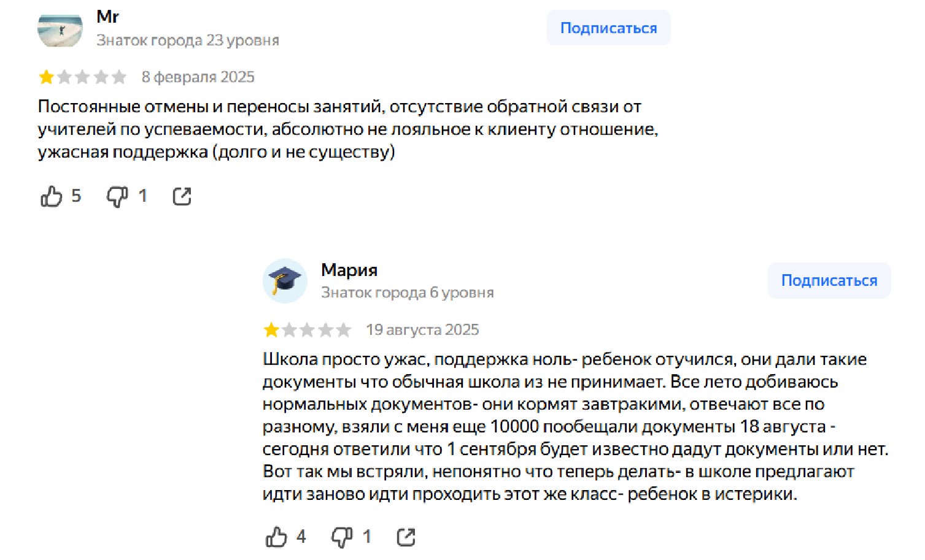
Task: Select the first star of Мария's rating
Action: (271, 329)
